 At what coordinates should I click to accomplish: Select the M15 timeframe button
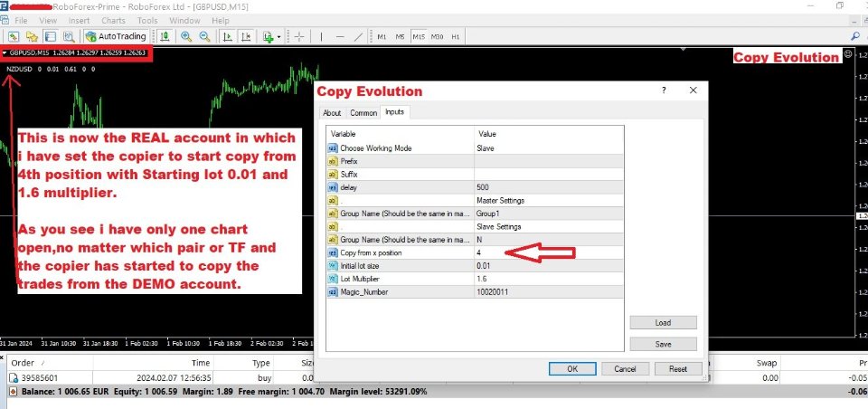(x=419, y=36)
